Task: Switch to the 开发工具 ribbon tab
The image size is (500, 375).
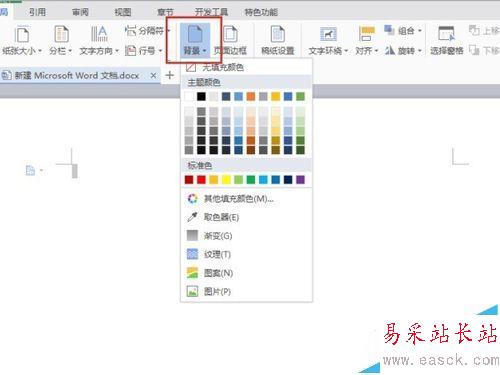Action: tap(211, 12)
